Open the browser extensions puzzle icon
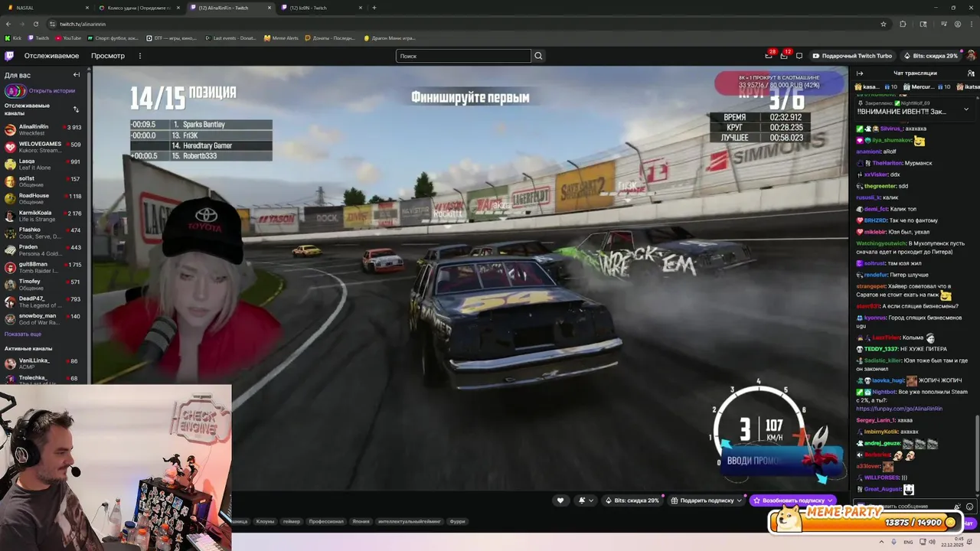 [x=903, y=24]
